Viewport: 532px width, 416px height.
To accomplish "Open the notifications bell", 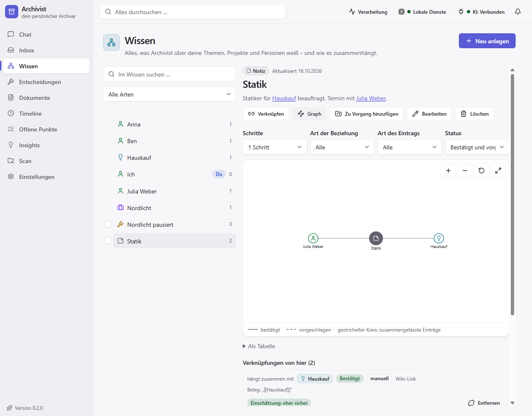I will [518, 12].
